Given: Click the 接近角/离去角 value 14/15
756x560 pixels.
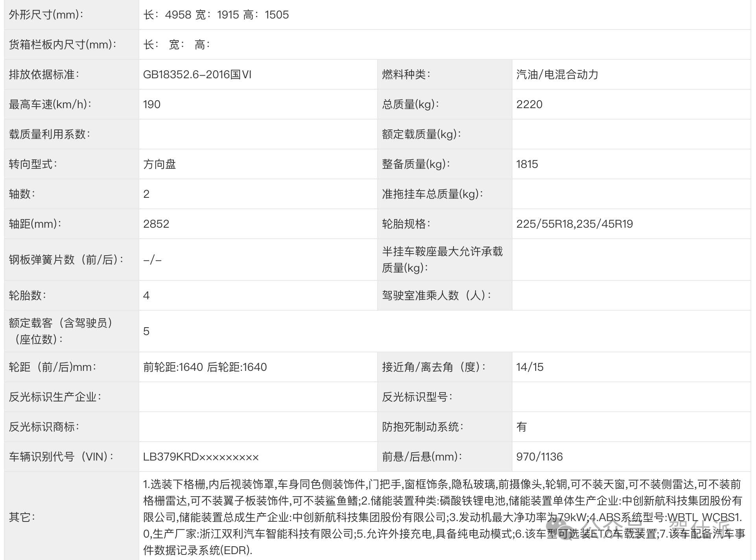Looking at the screenshot, I should (x=529, y=367).
